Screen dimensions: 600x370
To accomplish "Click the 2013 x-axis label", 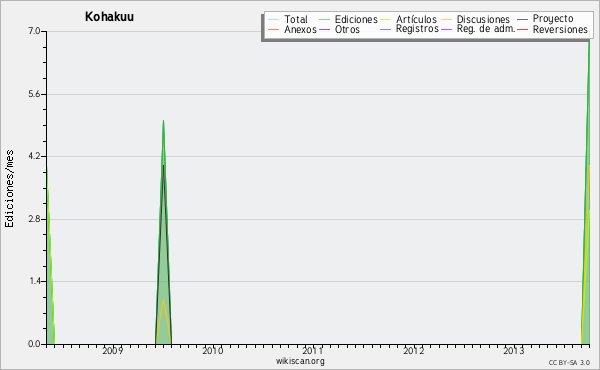I will (x=513, y=351).
